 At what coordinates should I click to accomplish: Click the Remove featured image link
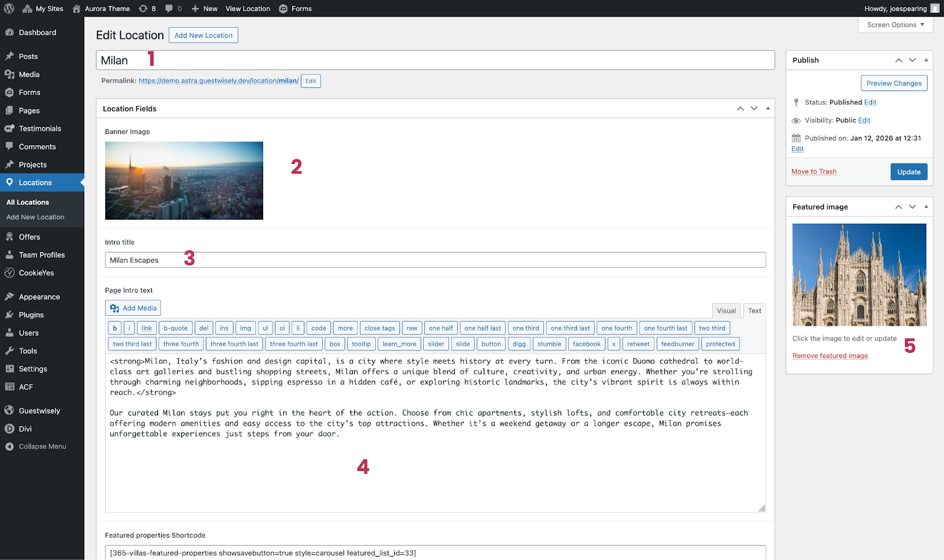(830, 356)
